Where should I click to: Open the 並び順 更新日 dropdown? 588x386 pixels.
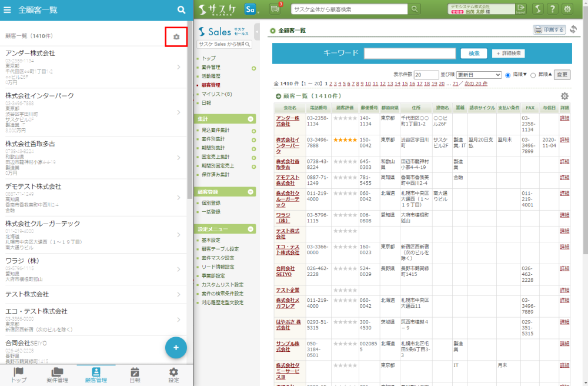(478, 75)
